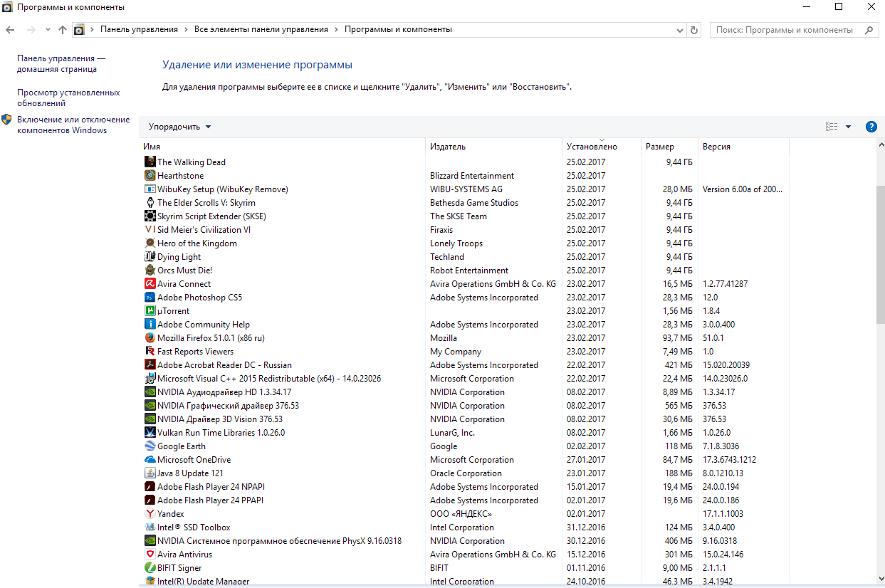Open recent locations dropdown arrow
The image size is (885, 588).
(x=48, y=30)
